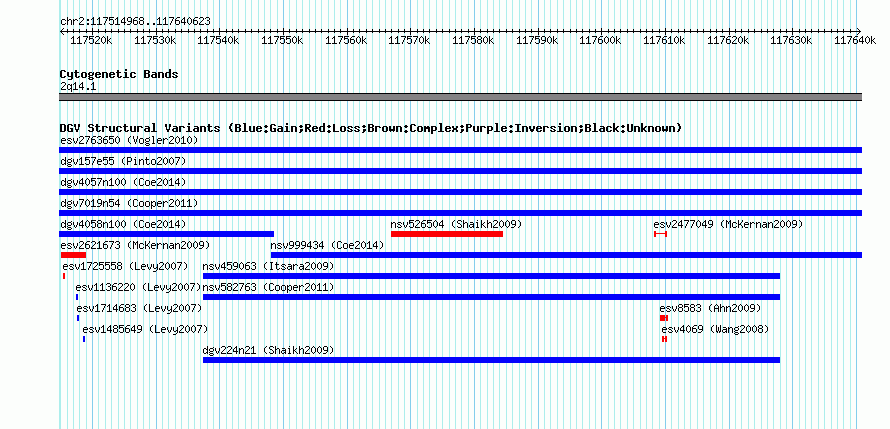Click the 117520k ruler position

[x=91, y=41]
